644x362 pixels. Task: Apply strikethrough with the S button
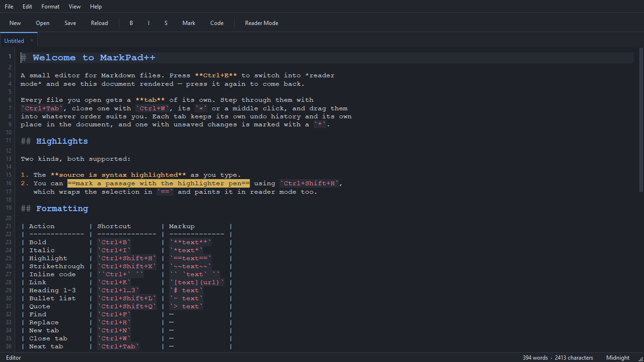pyautogui.click(x=166, y=23)
